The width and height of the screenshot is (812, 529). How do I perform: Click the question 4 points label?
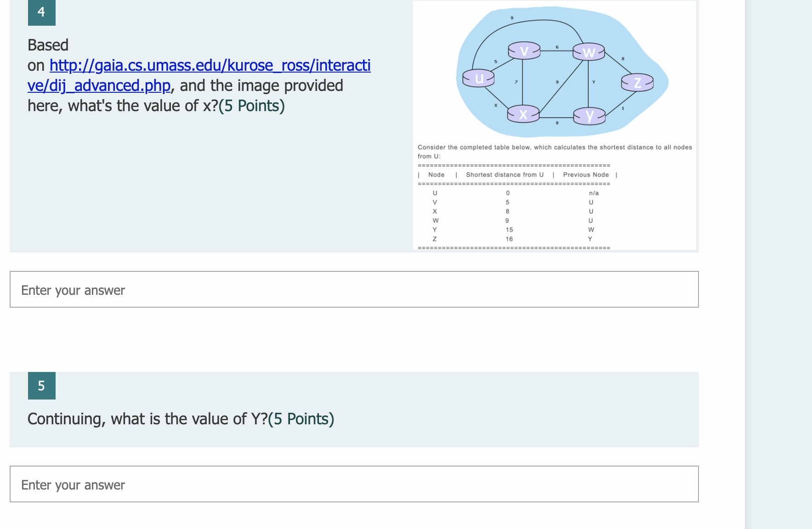(252, 106)
